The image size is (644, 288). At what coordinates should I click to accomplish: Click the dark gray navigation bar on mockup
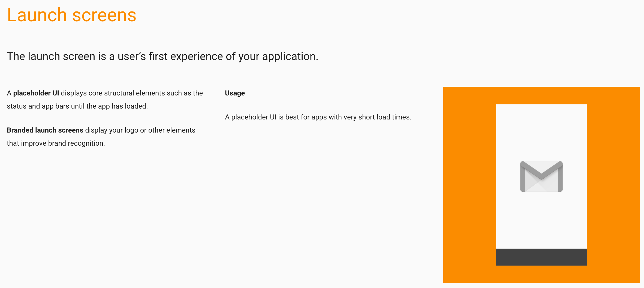[541, 257]
